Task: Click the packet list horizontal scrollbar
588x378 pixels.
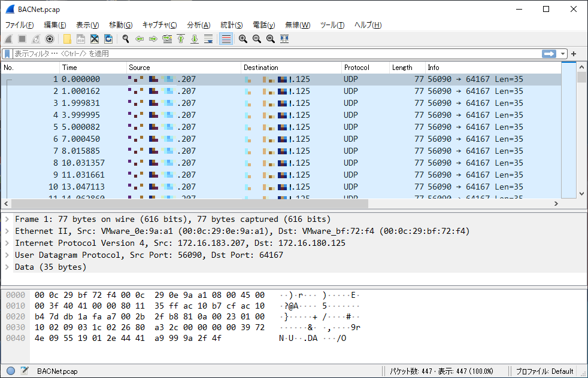Action: click(x=190, y=203)
